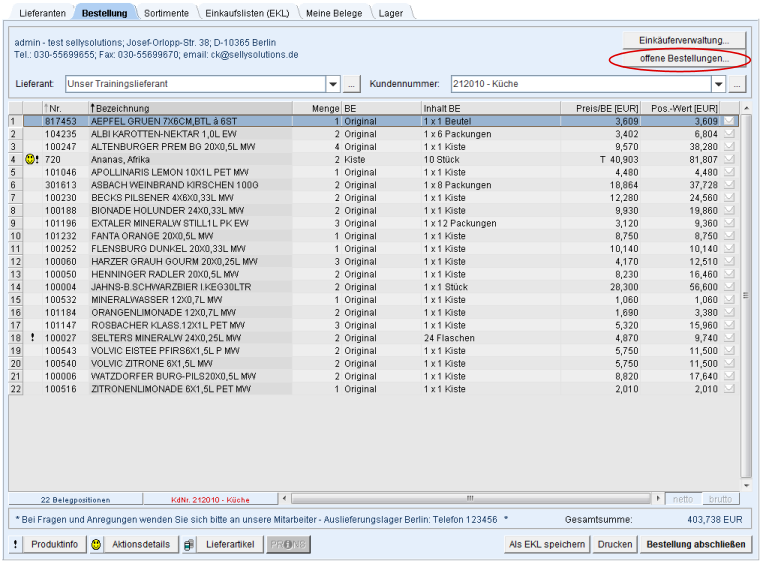Viewport: 760px width, 561px height.
Task: Click the exclamation icon in the Selters Mineralw row
Action: coord(33,338)
